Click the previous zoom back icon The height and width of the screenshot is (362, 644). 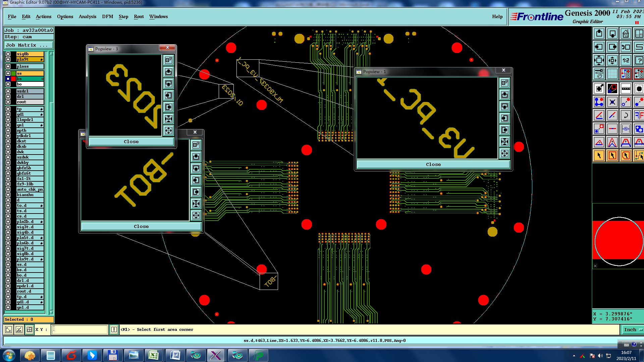(626, 47)
